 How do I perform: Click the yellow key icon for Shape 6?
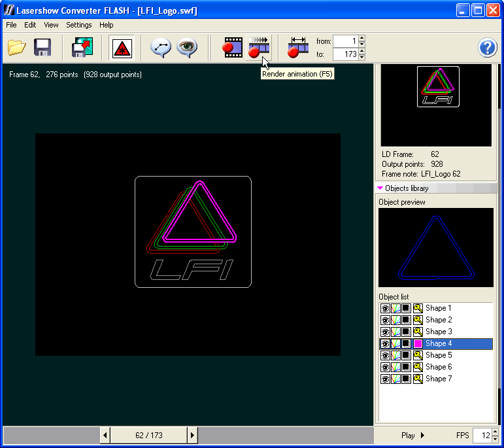pyautogui.click(x=418, y=367)
